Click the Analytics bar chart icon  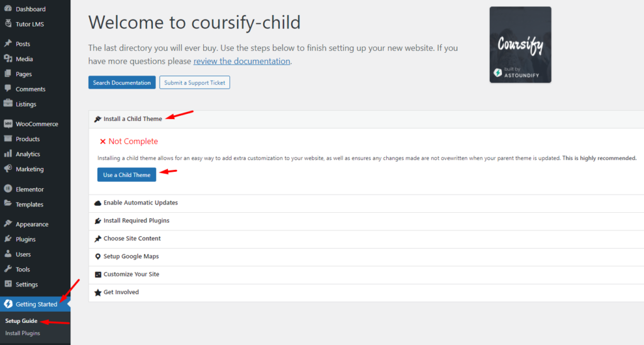coord(8,154)
